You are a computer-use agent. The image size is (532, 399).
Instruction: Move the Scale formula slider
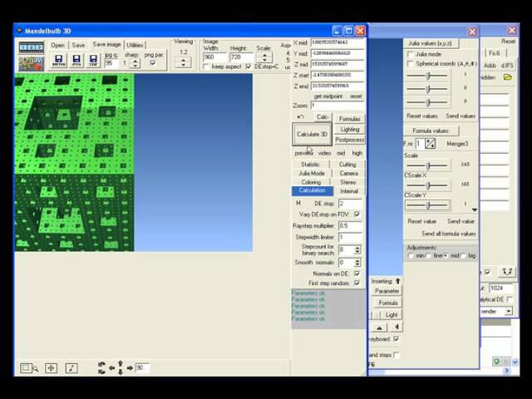(427, 165)
